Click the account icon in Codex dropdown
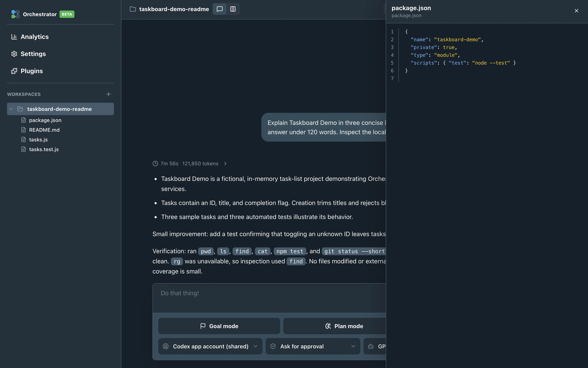The image size is (588, 368). 166,346
